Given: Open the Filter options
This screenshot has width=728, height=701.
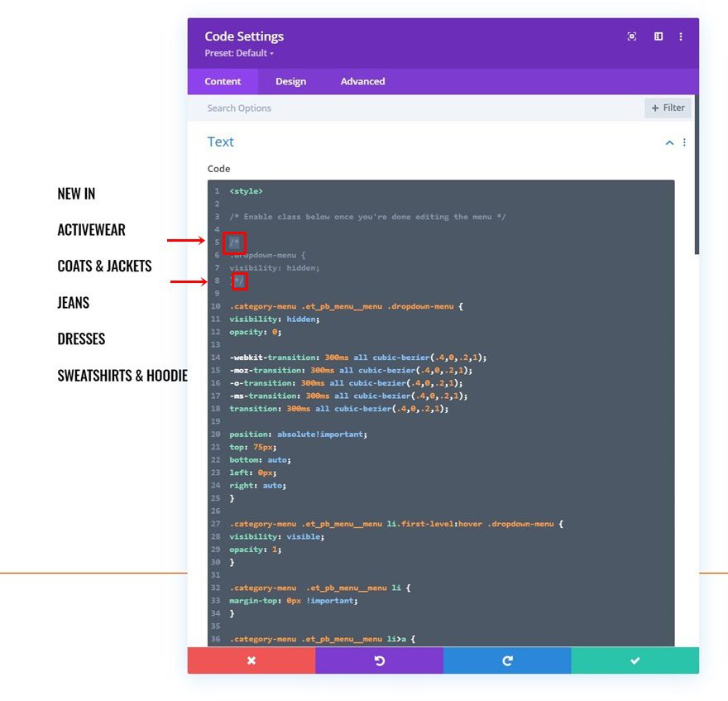Looking at the screenshot, I should (668, 108).
